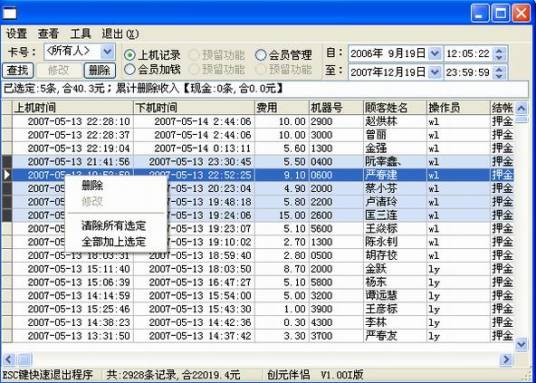The width and height of the screenshot is (536, 383).
Task: Click the 操作员 column header
Action: tap(458, 108)
